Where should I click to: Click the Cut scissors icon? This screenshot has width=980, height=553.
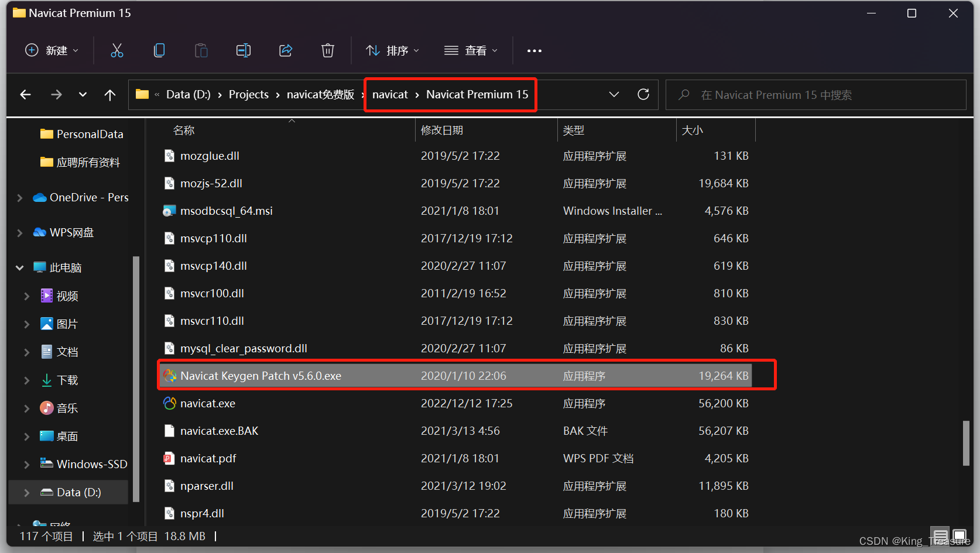click(117, 50)
